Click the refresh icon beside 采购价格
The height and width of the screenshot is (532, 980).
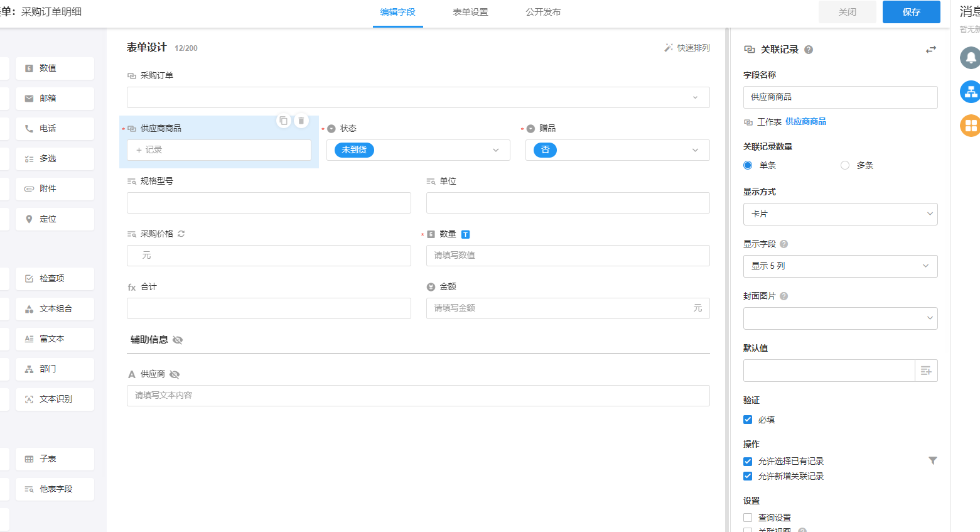[x=181, y=234]
